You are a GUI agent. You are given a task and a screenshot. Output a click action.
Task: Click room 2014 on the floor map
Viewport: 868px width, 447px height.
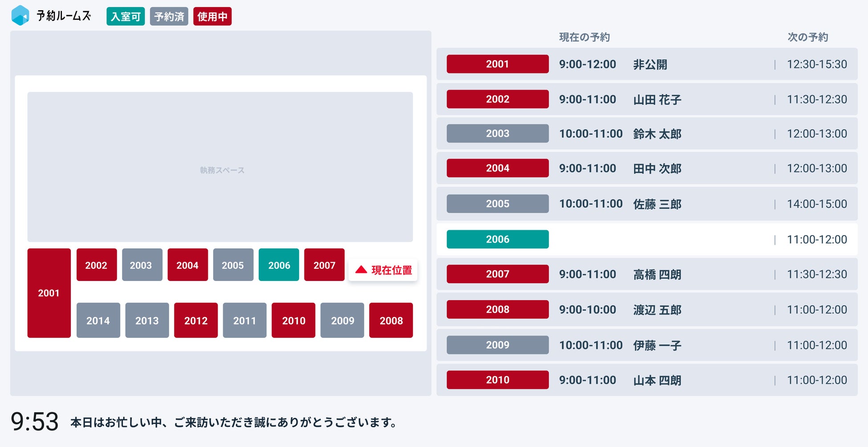click(x=98, y=320)
